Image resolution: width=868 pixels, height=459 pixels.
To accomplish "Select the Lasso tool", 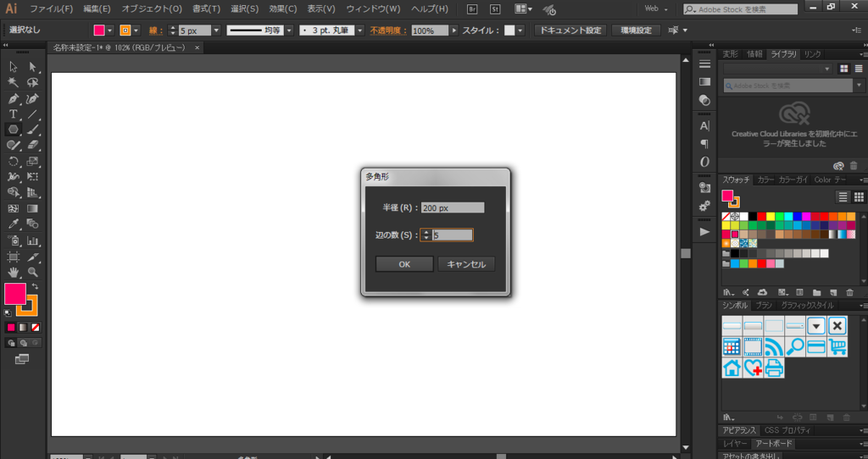I will click(33, 82).
